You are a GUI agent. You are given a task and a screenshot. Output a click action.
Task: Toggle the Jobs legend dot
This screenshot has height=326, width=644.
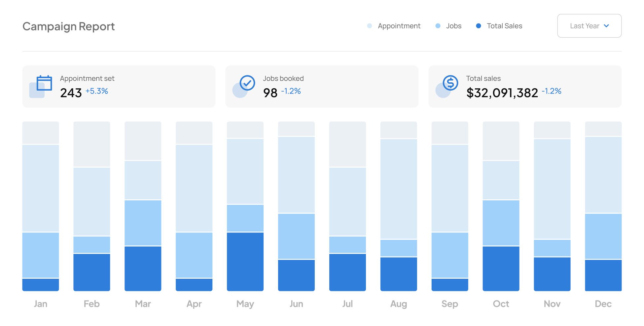click(438, 26)
